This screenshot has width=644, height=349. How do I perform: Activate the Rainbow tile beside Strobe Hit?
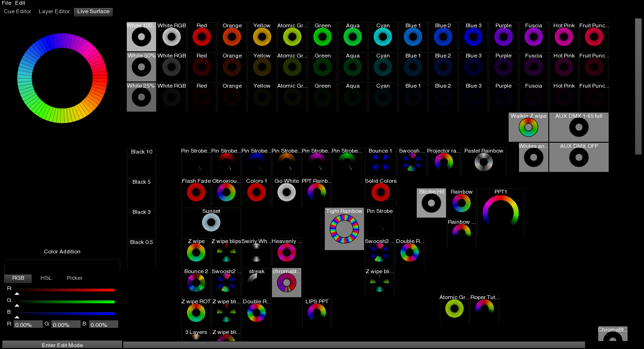[462, 203]
